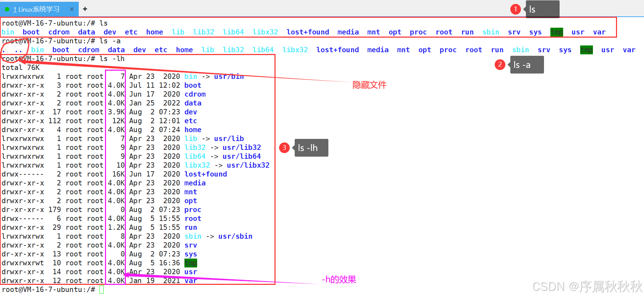Click "total 76K" line
Image resolution: width=644 pixels, height=298 pixels.
21,67
